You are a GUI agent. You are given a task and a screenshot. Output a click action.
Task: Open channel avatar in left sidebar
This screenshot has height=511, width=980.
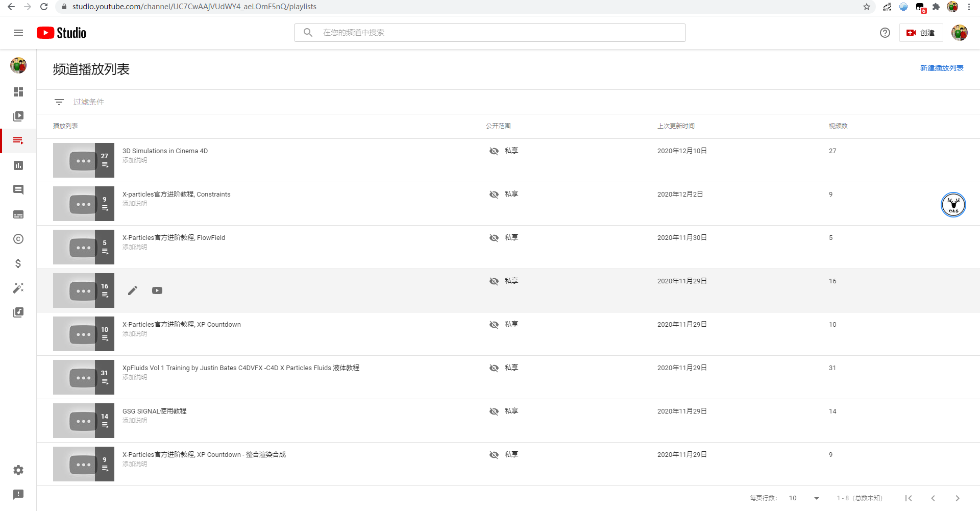pos(18,65)
